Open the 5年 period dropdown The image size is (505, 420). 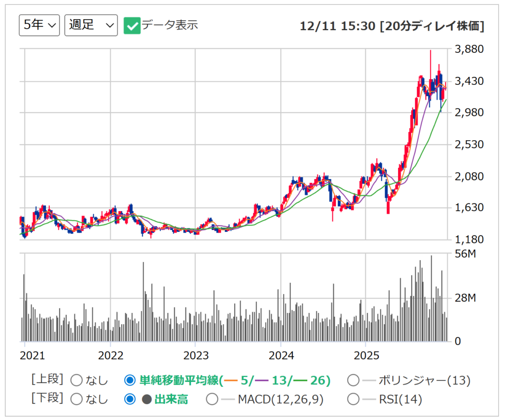point(39,25)
